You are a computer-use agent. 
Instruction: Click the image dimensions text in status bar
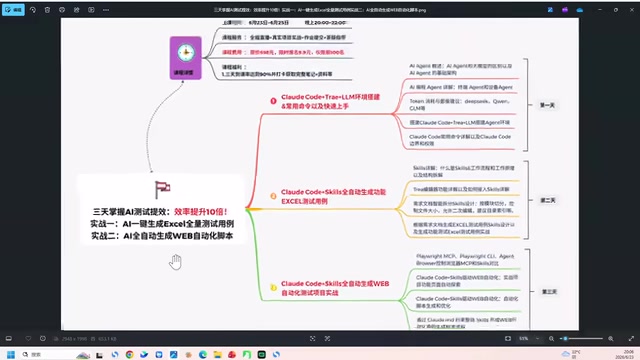click(74, 339)
